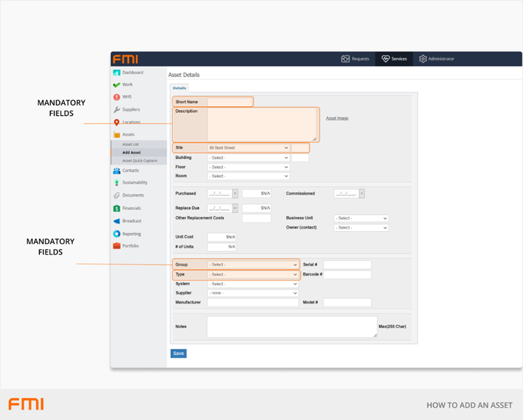The height and width of the screenshot is (420, 523).
Task: Expand the Site dropdown showing 88 Best Street
Action: tap(248, 148)
